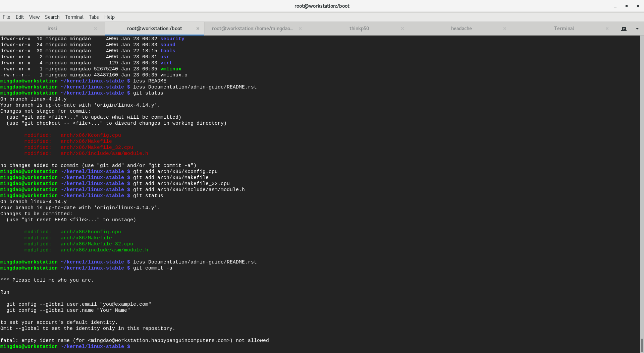Image resolution: width=644 pixels, height=353 pixels.
Task: Maximize the terminal window
Action: [x=626, y=6]
